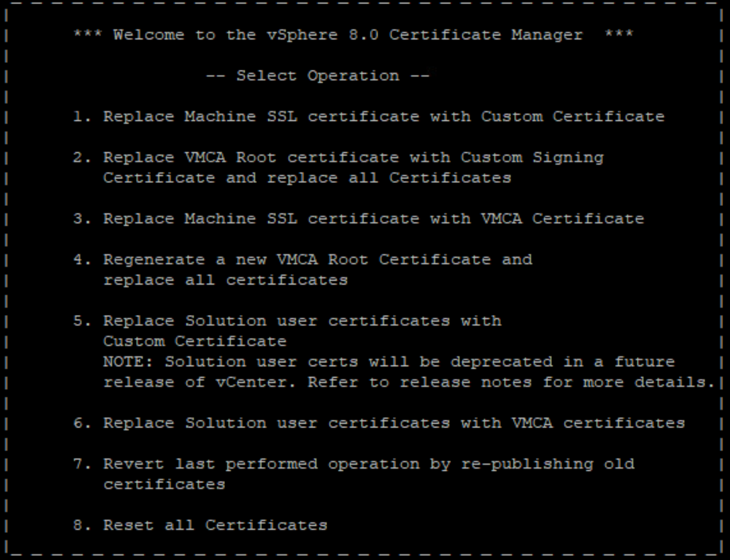The width and height of the screenshot is (730, 560).
Task: Click the standalone word "certificates" under option 7
Action: pos(164,484)
